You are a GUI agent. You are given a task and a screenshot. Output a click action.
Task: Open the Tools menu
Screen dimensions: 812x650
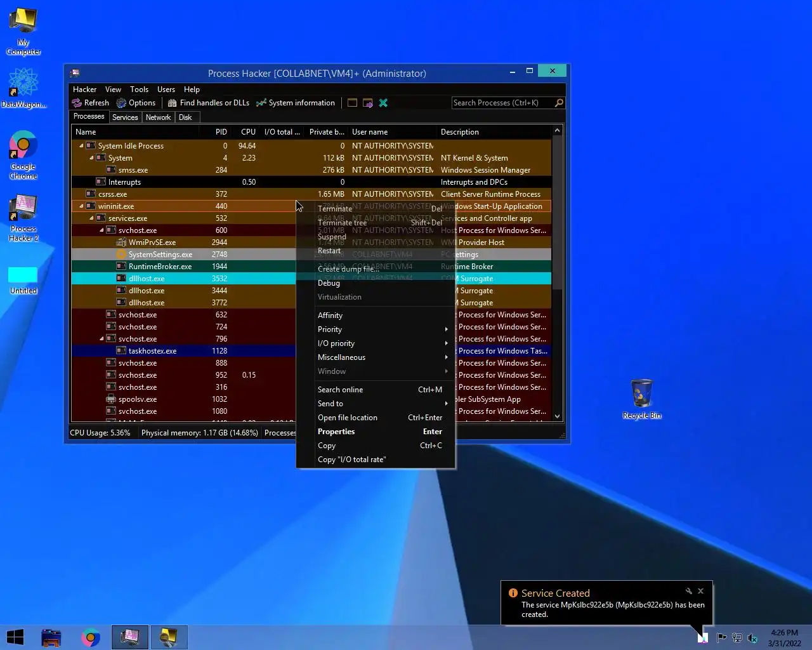tap(139, 90)
